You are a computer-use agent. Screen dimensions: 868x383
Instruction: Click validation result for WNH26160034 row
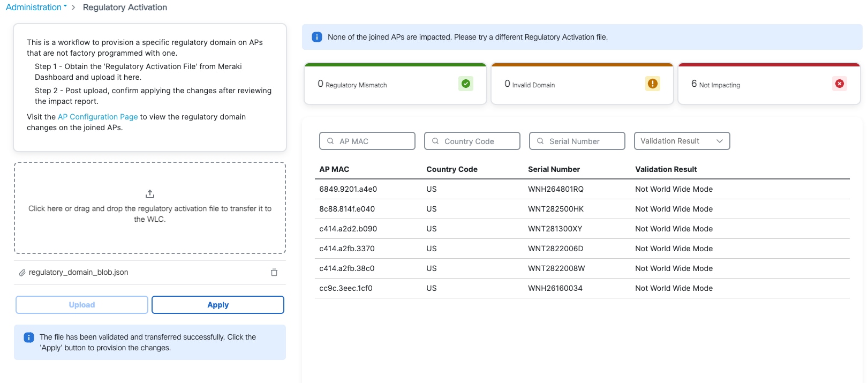tap(674, 288)
